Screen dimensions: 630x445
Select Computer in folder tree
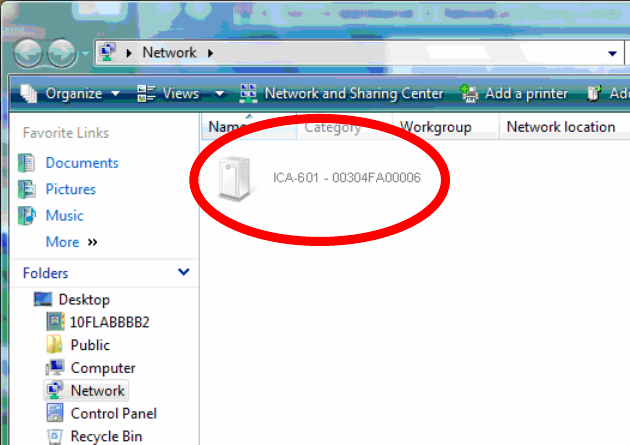tap(103, 368)
